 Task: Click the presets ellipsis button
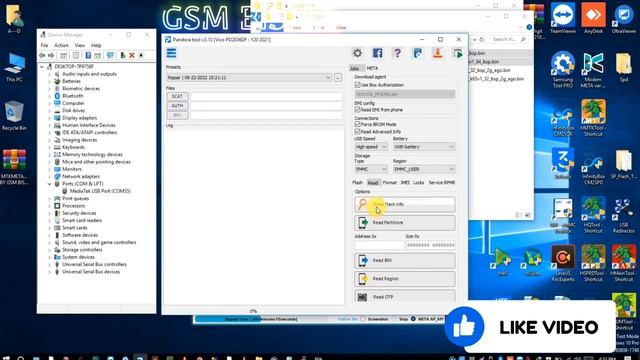pyautogui.click(x=338, y=78)
